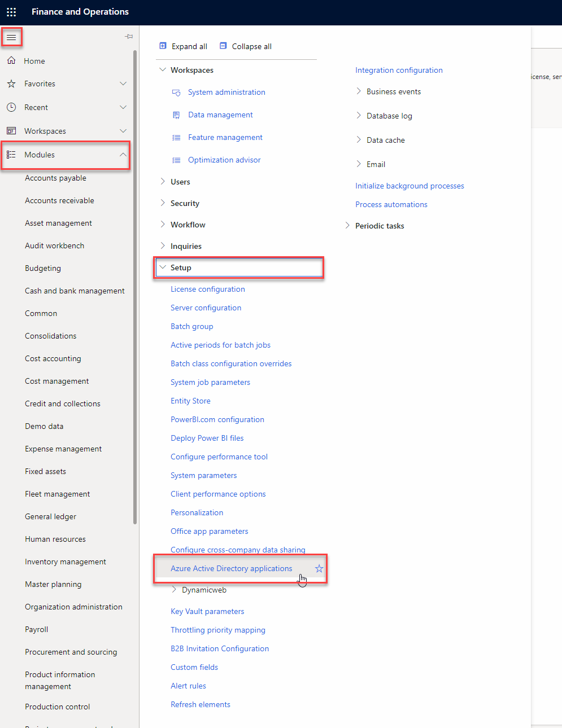Expand the Favorites chevron in sidebar
The image size is (562, 728).
(123, 84)
